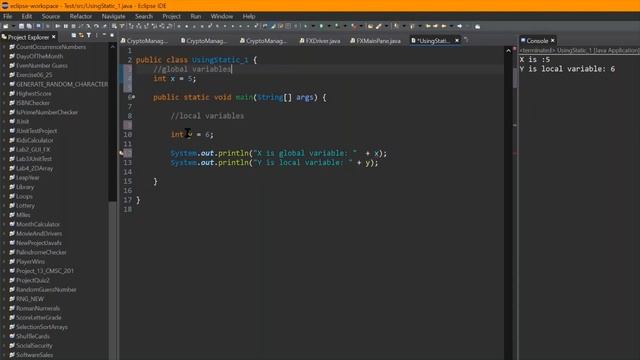Show the list of hidden editor tabs
The image size is (640, 360).
coord(467,40)
